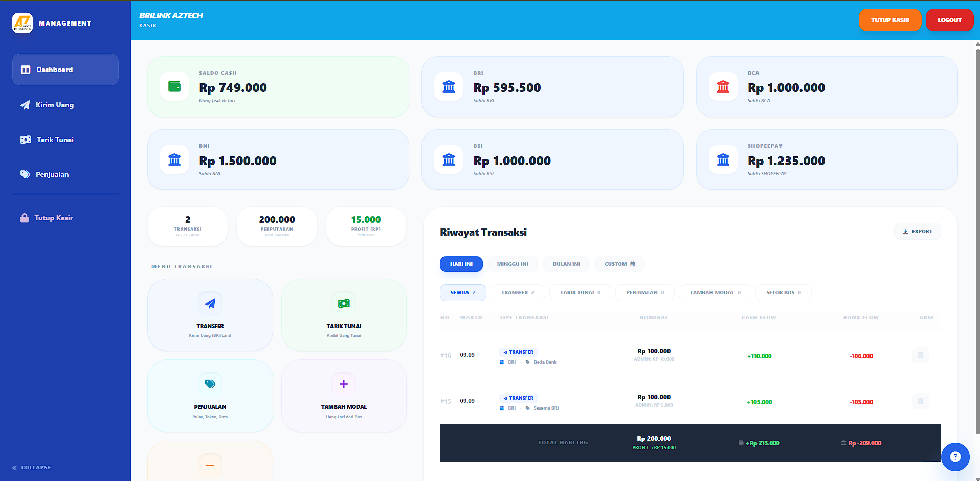The width and height of the screenshot is (980, 481).
Task: Click the AZ Tech logo in sidebar
Action: tap(23, 23)
